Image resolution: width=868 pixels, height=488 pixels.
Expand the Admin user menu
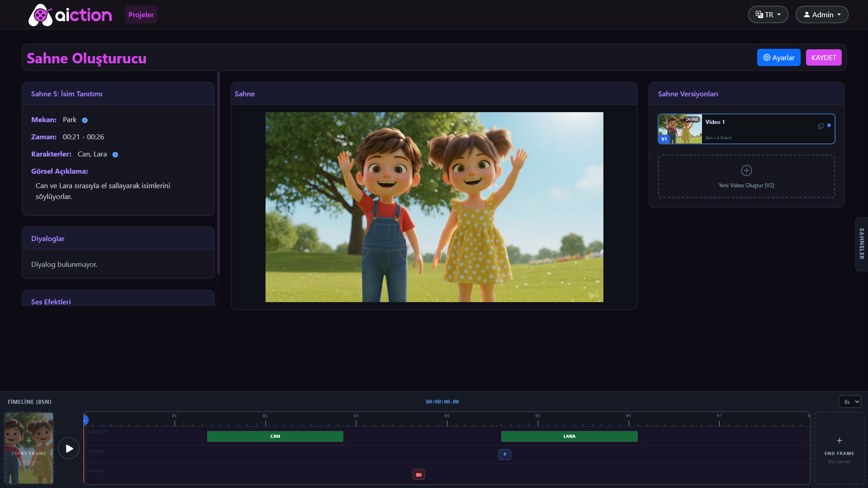821,14
